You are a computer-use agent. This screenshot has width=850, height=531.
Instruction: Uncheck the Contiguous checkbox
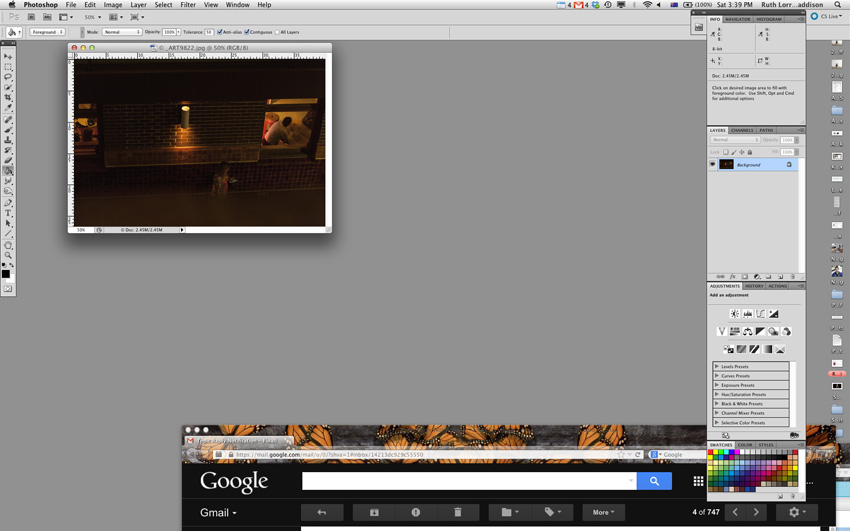[247, 32]
